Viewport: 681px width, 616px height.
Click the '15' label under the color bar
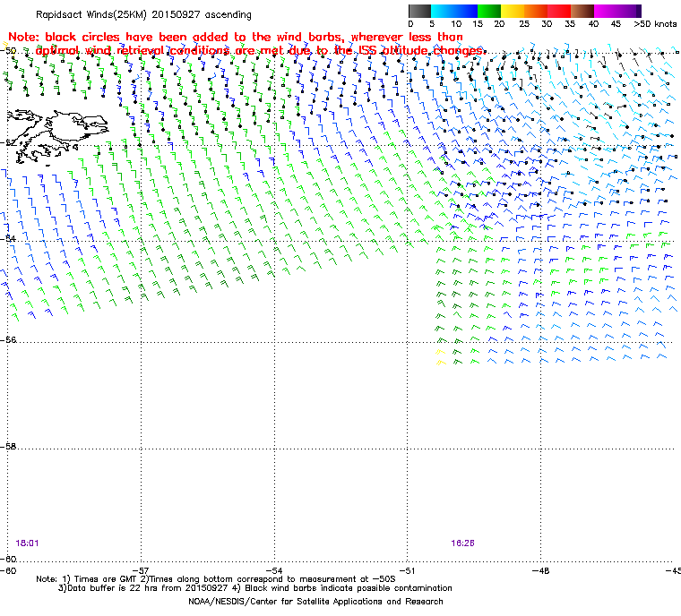tap(478, 24)
